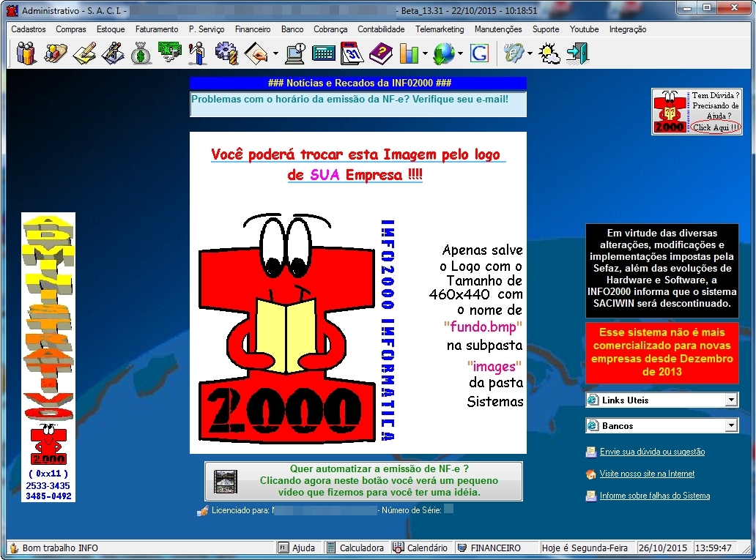Open the calculator keyboard toolbar icon
This screenshot has width=756, height=560.
pos(323,53)
